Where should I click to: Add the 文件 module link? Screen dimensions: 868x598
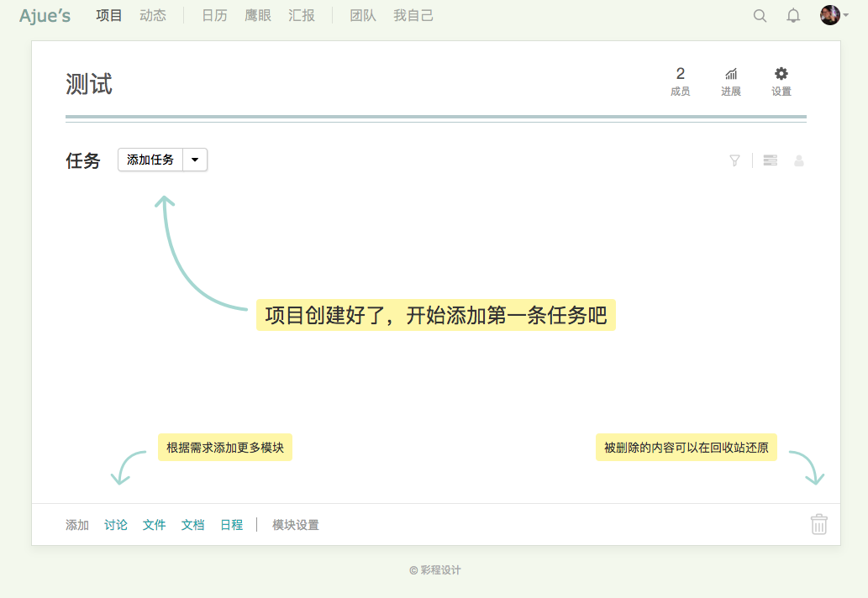155,525
